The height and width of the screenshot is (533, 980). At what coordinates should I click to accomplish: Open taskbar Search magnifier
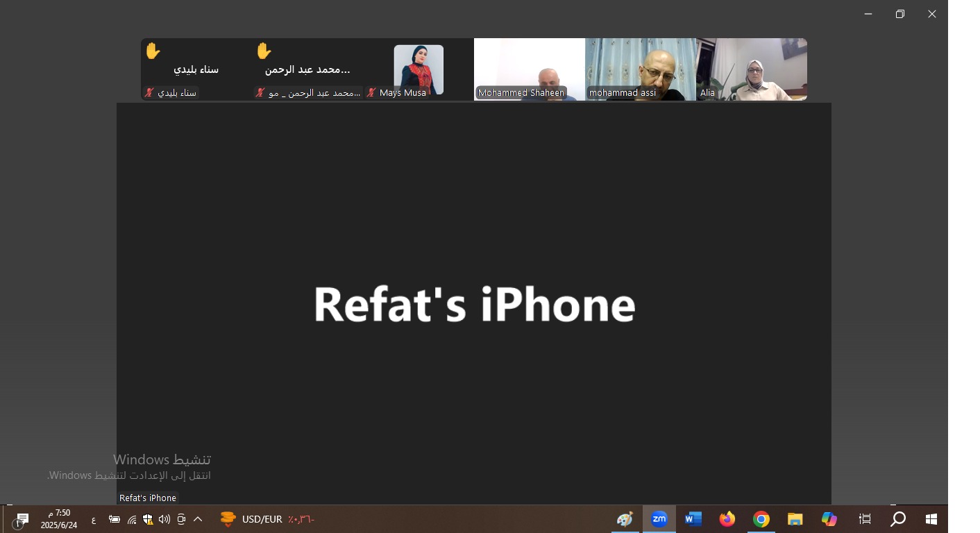click(898, 519)
